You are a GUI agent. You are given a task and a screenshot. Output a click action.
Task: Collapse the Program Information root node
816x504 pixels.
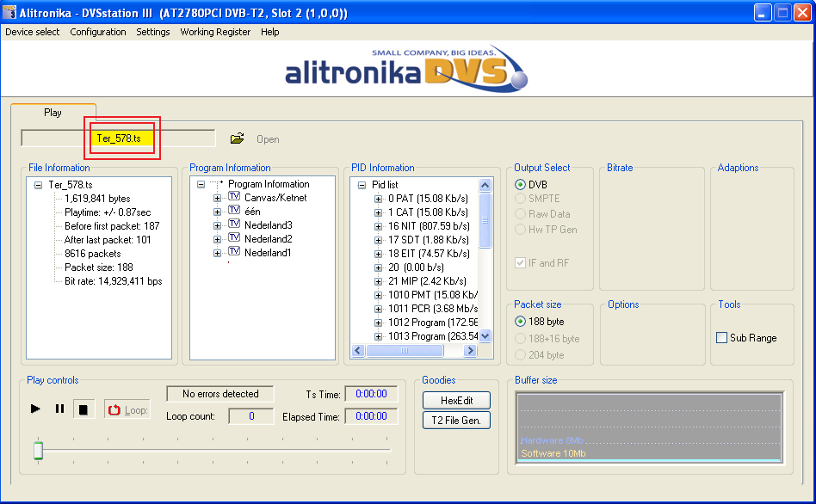(x=201, y=185)
